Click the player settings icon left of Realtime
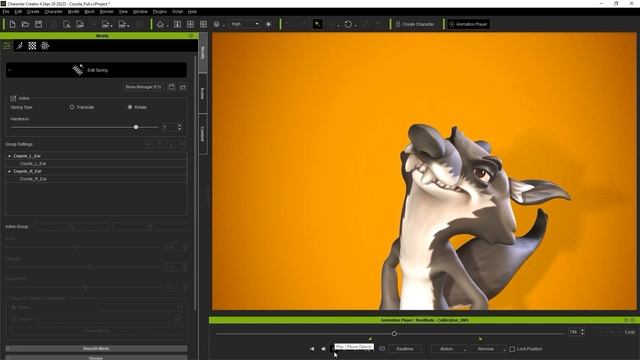Screen dimensions: 640x360 coord(382,349)
